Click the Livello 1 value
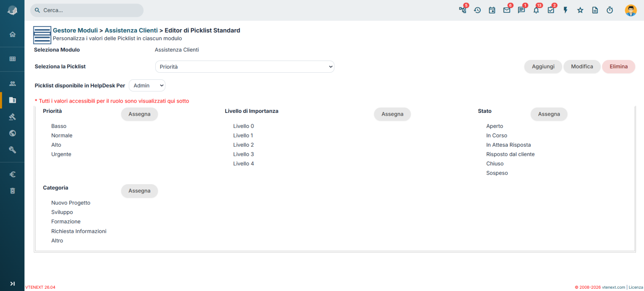Image resolution: width=644 pixels, height=291 pixels. tap(243, 136)
